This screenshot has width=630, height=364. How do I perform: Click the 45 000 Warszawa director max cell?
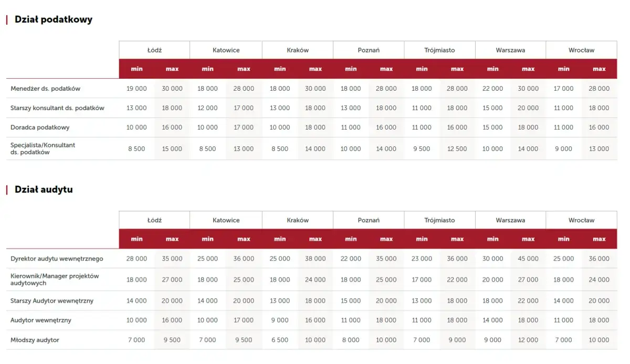click(x=528, y=259)
